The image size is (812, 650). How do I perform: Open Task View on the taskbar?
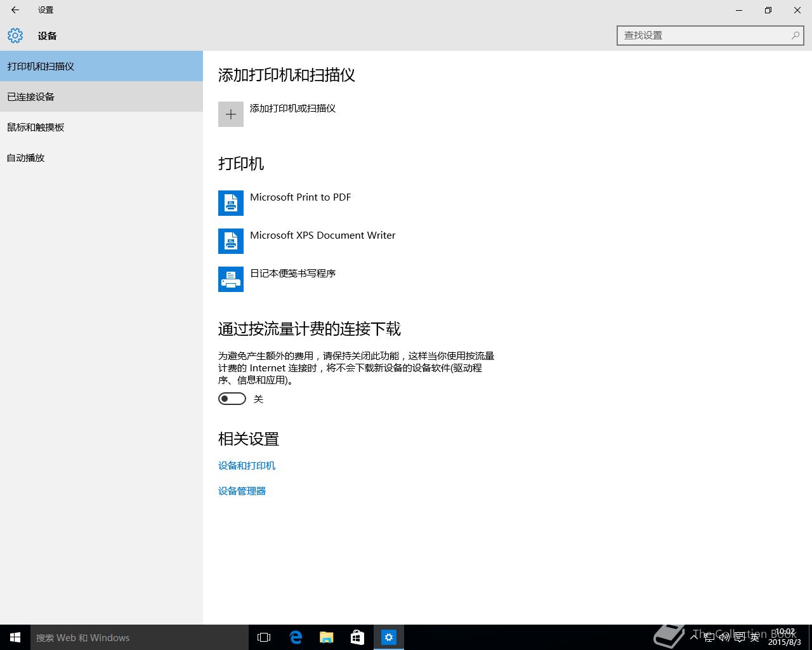(264, 637)
